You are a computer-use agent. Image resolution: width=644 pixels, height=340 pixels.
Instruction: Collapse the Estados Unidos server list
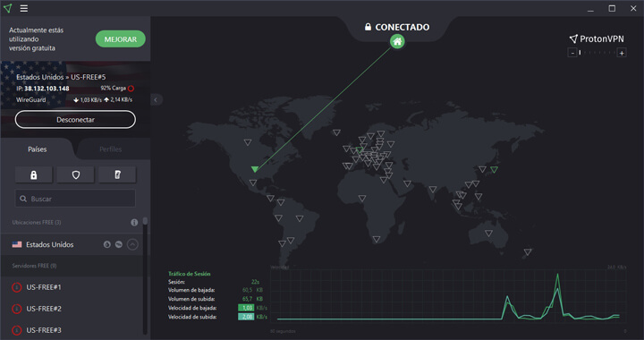132,245
